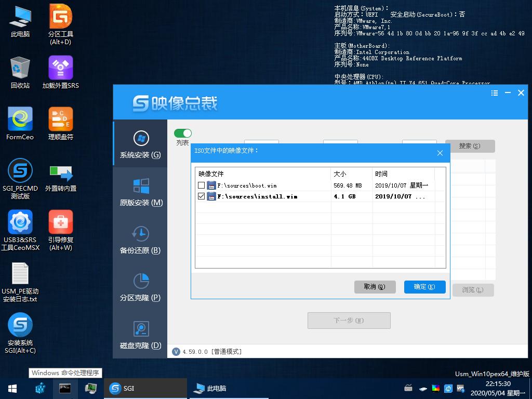This screenshot has height=399, width=532.
Task: Open the FormCeo desktop icon
Action: (20, 124)
